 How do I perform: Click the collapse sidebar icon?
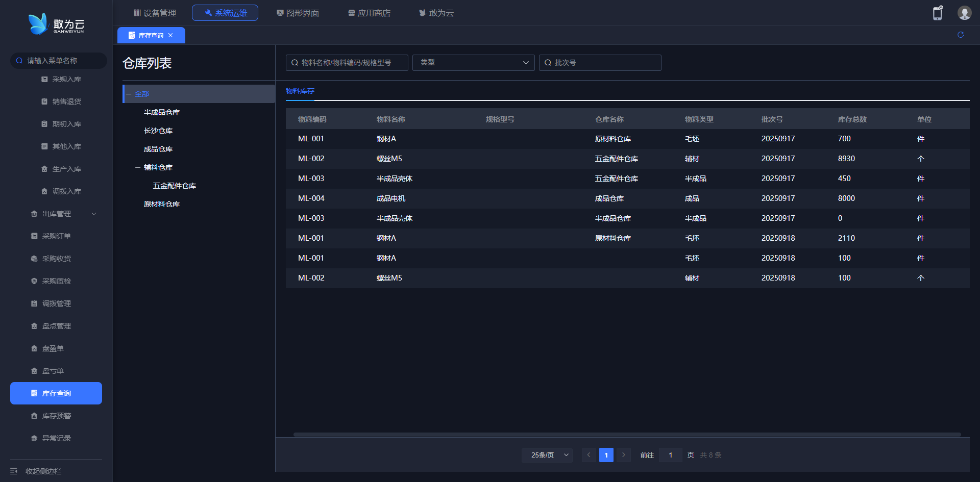click(x=14, y=471)
